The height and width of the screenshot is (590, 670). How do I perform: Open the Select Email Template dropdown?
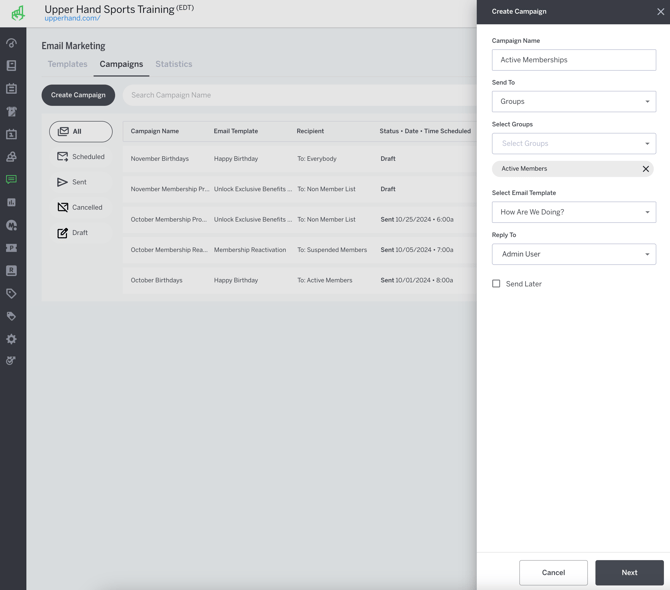(x=573, y=212)
